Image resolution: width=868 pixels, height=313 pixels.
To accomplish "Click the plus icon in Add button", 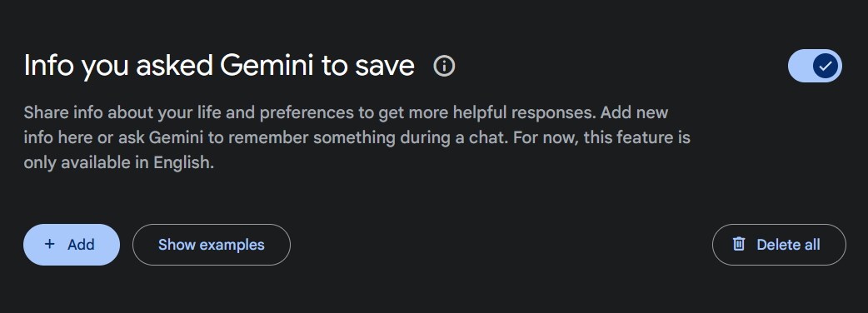I will coord(49,244).
